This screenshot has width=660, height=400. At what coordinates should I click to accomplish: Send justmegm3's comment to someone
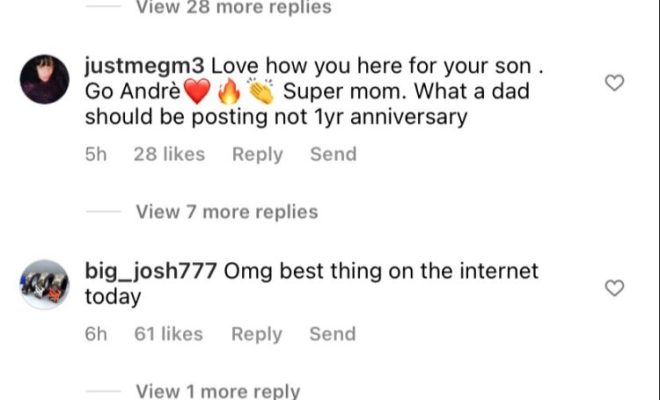332,154
